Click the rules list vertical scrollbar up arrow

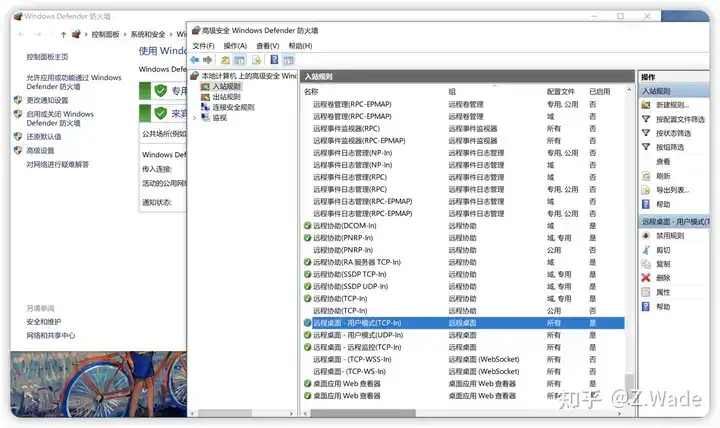629,91
